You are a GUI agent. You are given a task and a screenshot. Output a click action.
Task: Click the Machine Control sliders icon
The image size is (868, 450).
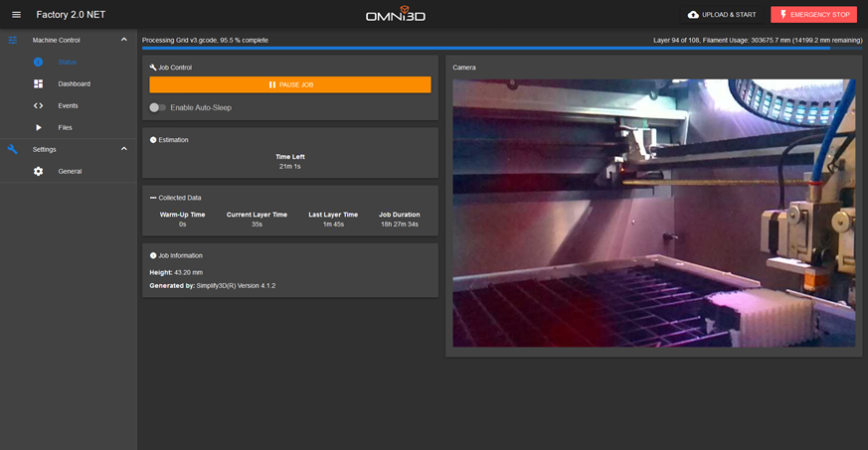[13, 40]
